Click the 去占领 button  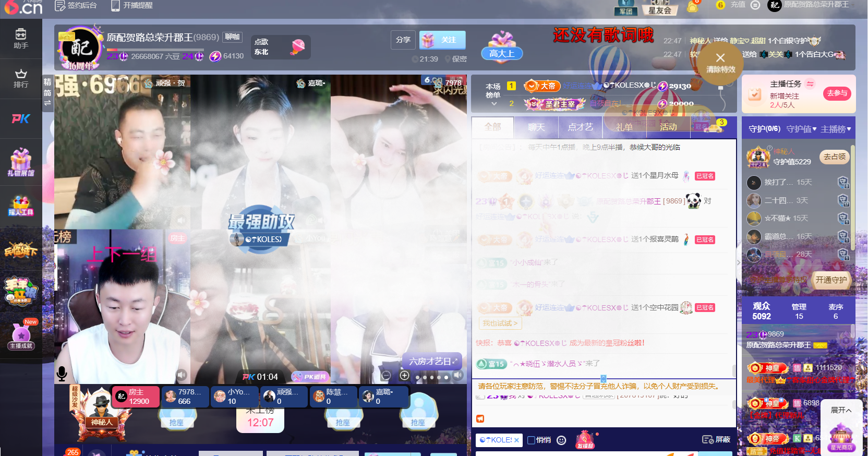tap(835, 157)
